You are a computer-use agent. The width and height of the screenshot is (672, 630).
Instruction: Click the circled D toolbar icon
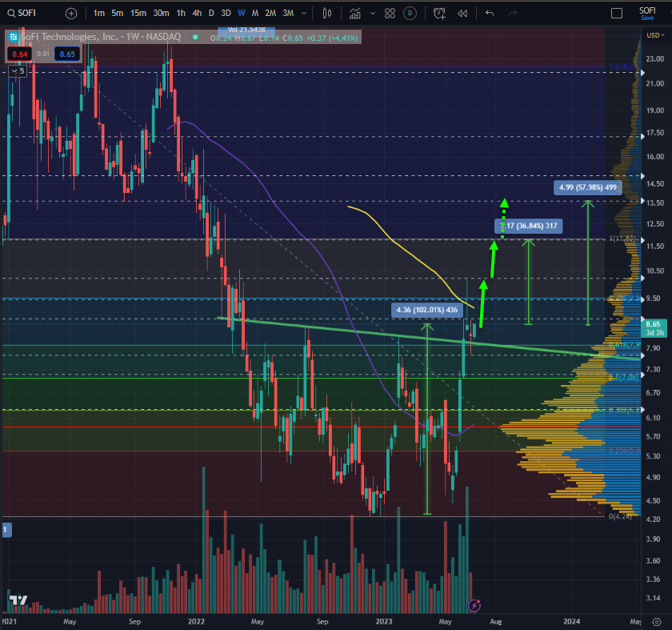[x=410, y=14]
